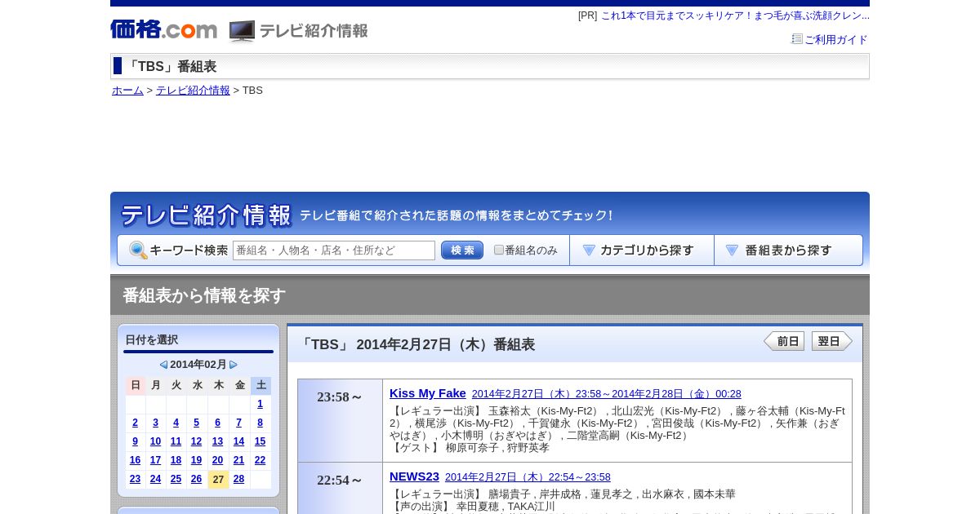
Task: Select calendar date 21
Action: (x=238, y=460)
